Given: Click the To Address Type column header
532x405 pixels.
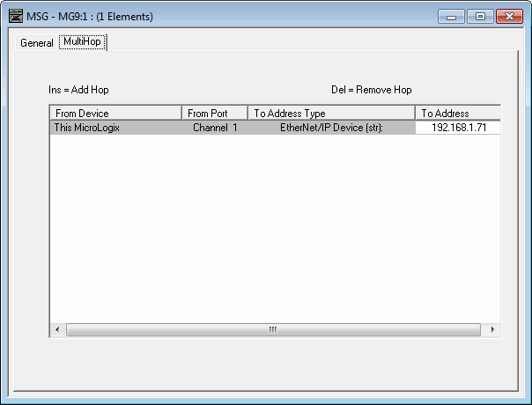Looking at the screenshot, I should pyautogui.click(x=331, y=113).
